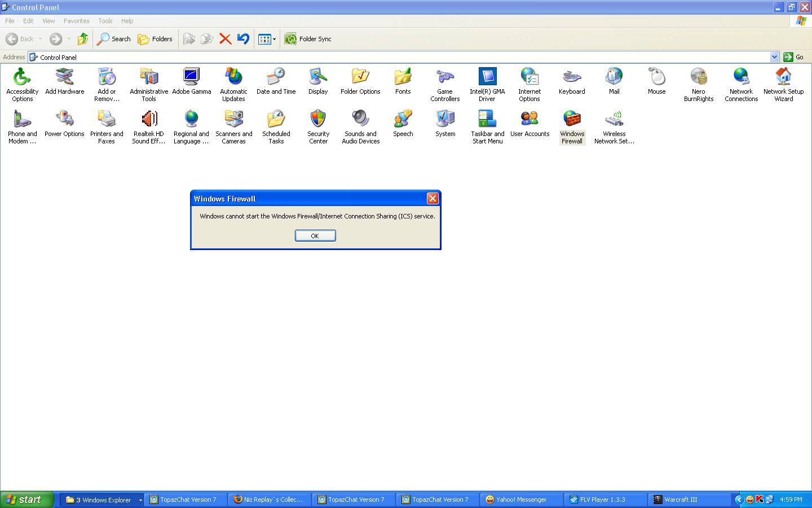The width and height of the screenshot is (812, 508).
Task: Open the Tools menu
Action: [x=105, y=21]
